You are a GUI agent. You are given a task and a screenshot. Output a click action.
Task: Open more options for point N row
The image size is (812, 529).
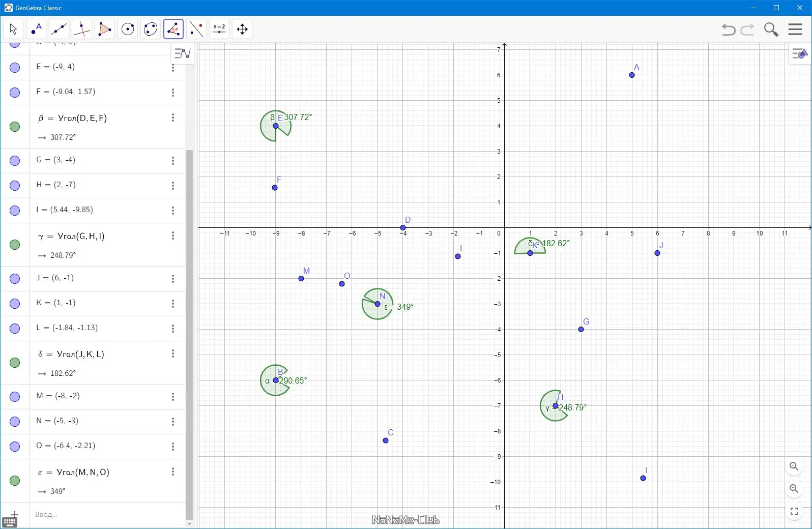click(173, 422)
